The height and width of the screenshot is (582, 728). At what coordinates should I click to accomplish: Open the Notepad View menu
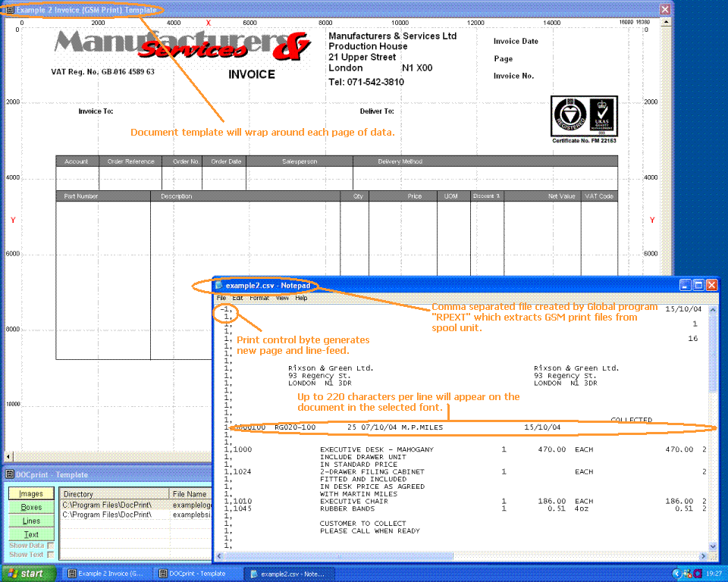(x=282, y=298)
